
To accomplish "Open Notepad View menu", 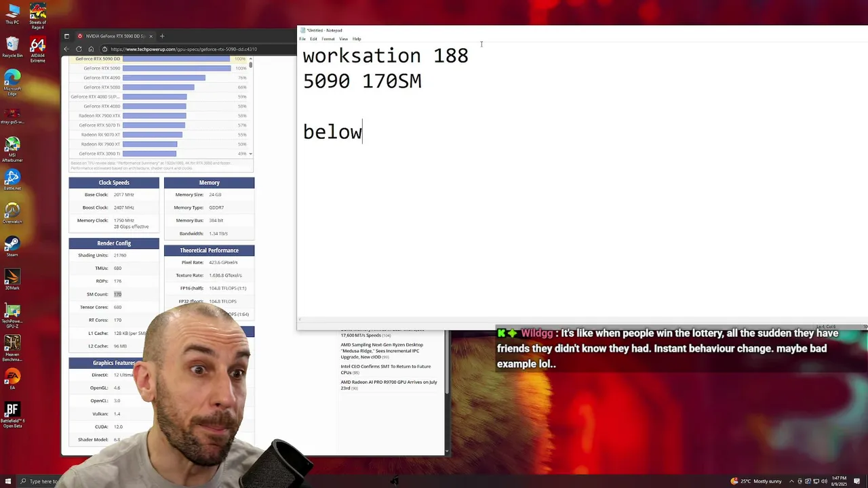I will point(343,39).
